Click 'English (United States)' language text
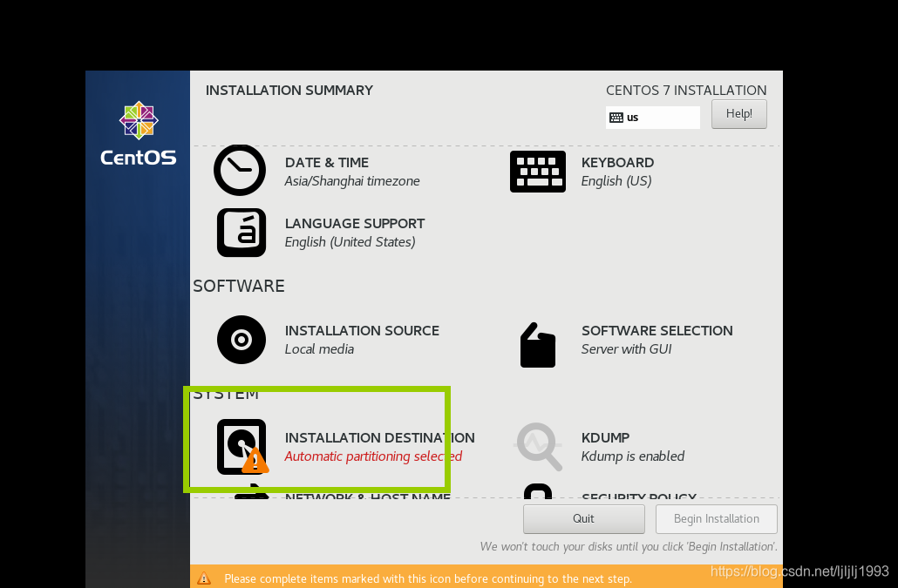 pos(350,242)
